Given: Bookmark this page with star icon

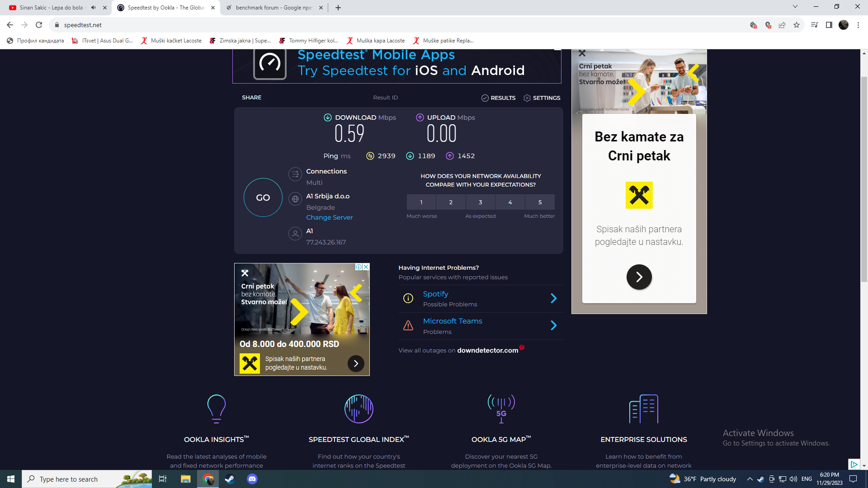Looking at the screenshot, I should 797,25.
